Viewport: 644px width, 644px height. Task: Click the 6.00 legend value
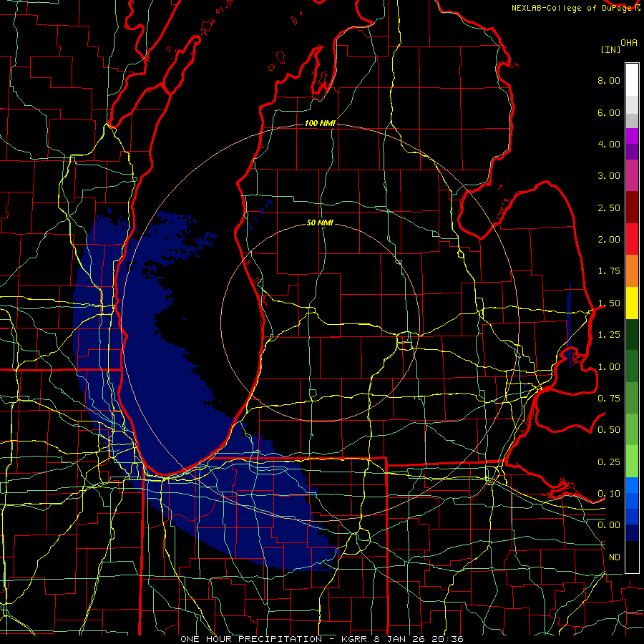point(609,112)
